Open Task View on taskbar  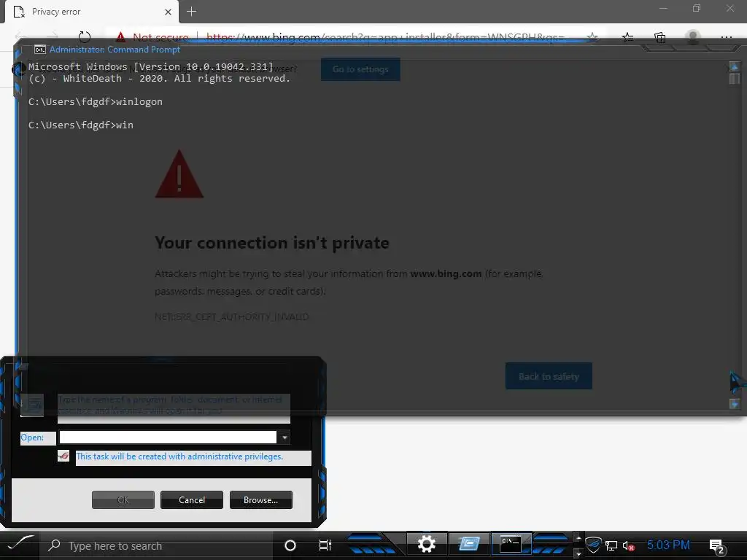click(x=325, y=545)
